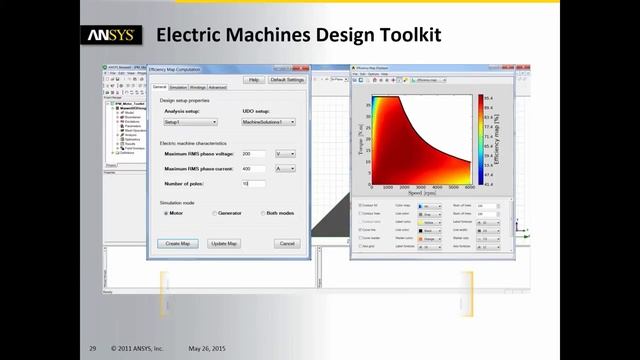Open the Marker size dropdown
This screenshot has height=360, width=640.
tap(488, 239)
